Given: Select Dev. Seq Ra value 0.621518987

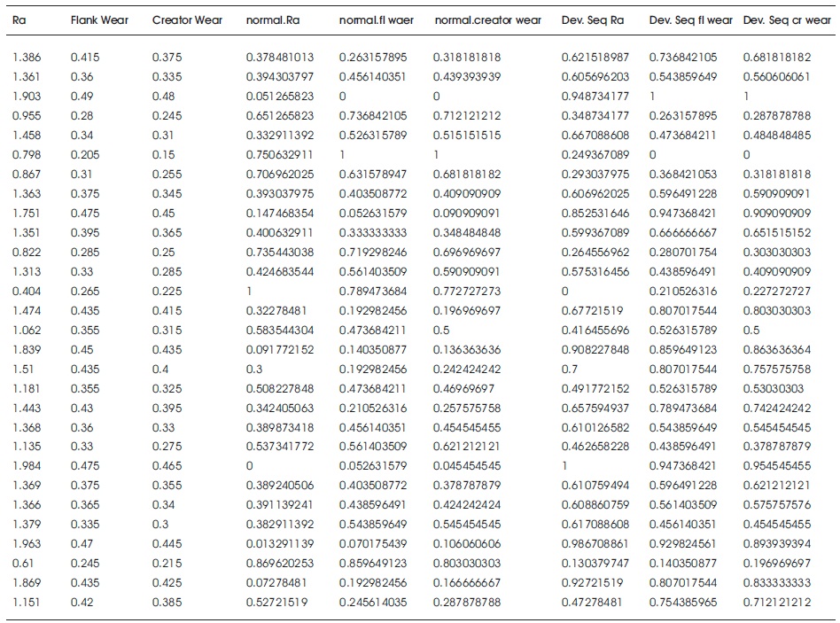Looking at the screenshot, I should point(595,58).
